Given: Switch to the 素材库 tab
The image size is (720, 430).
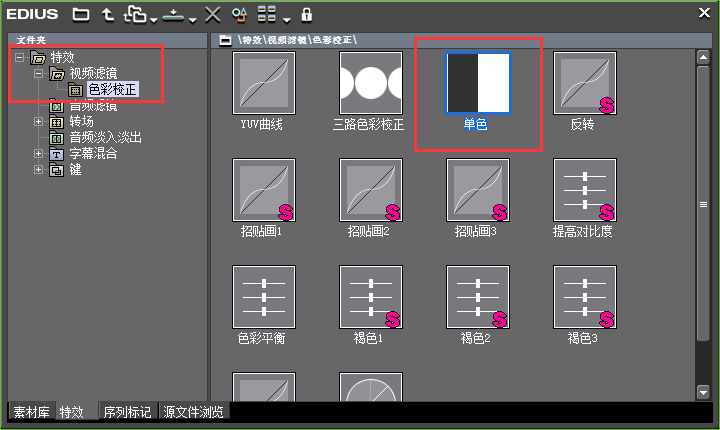Looking at the screenshot, I should (x=31, y=412).
